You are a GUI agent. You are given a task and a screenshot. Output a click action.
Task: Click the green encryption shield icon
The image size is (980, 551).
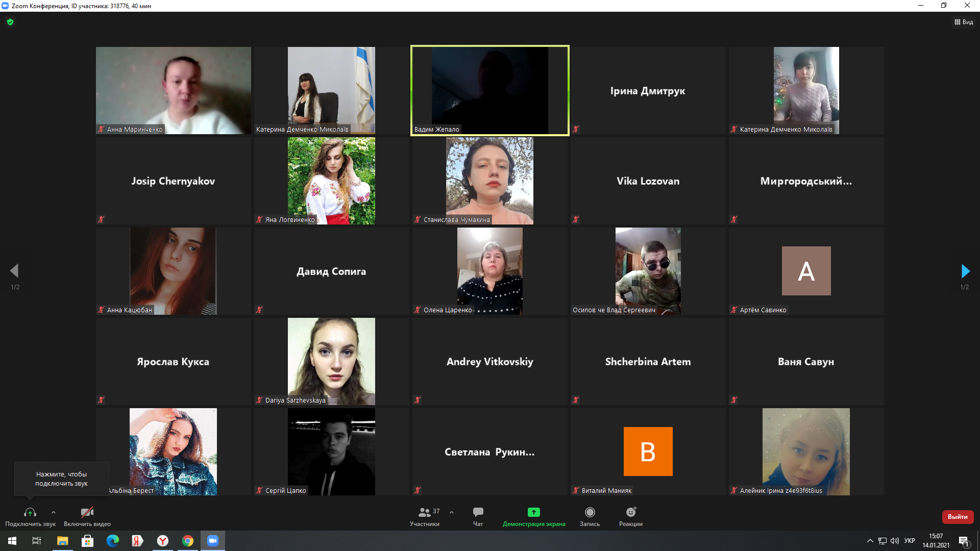(x=10, y=22)
